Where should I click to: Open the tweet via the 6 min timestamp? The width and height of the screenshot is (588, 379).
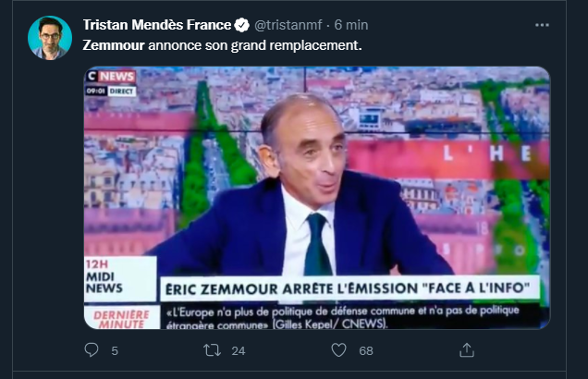point(350,24)
